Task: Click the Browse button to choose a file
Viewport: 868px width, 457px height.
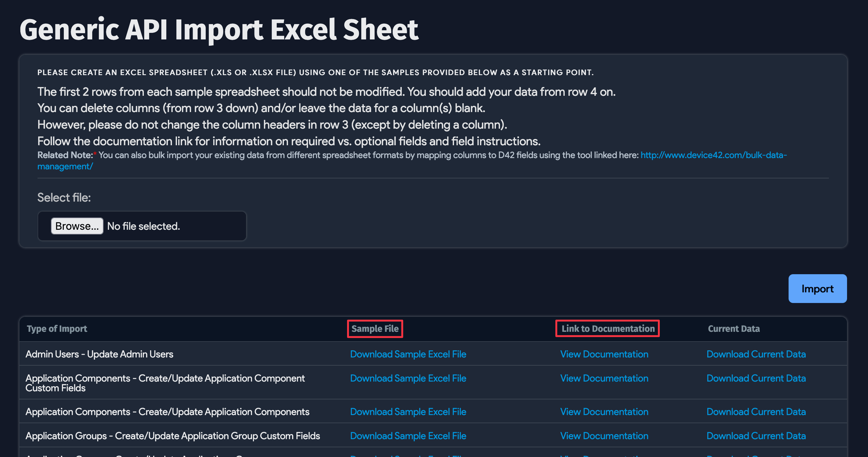Action: pos(77,226)
